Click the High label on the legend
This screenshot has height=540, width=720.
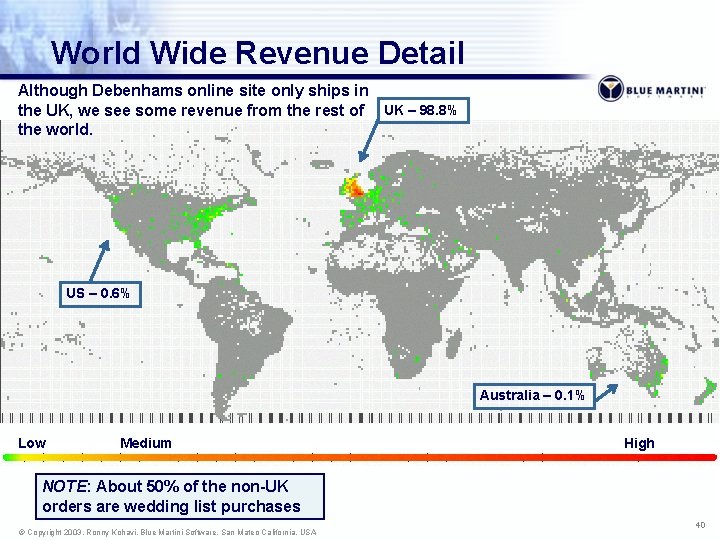pos(639,443)
